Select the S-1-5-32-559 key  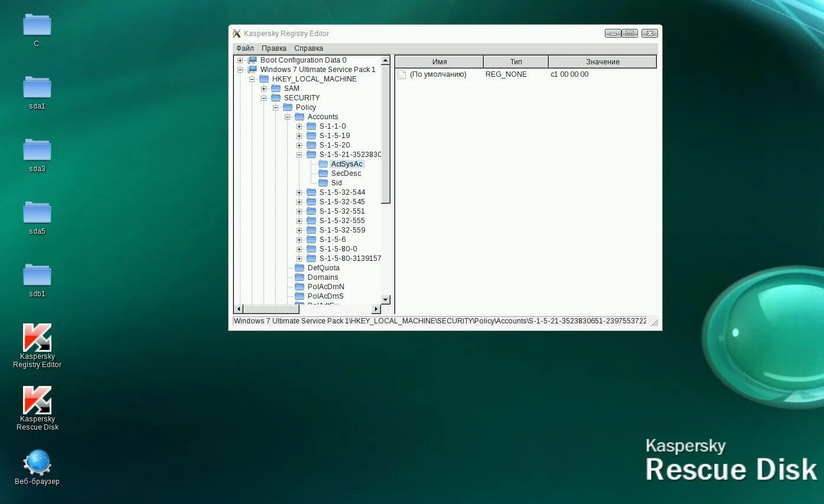point(343,230)
